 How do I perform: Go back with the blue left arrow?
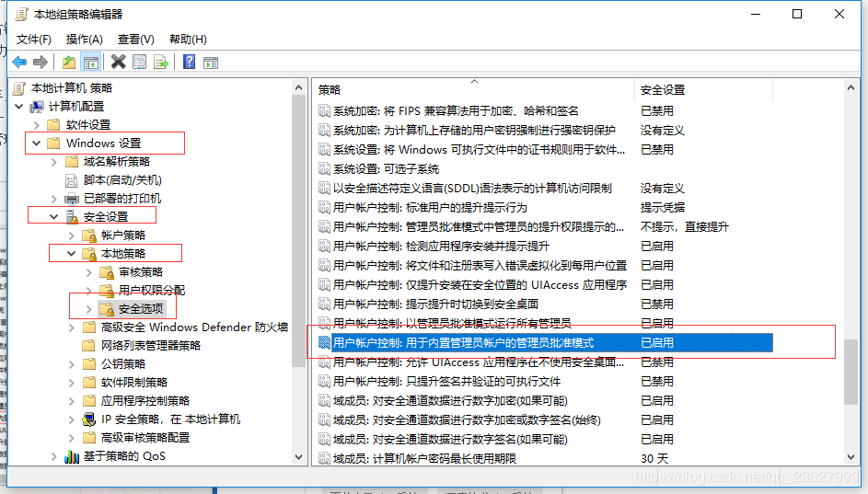19,62
